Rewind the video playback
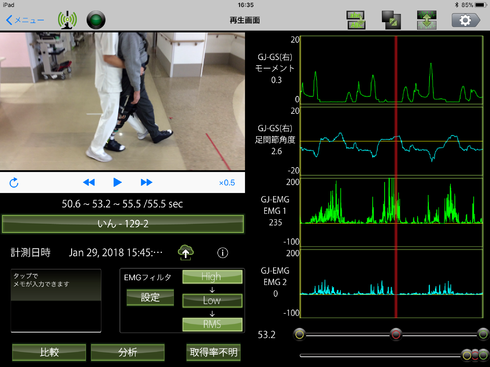This screenshot has height=367, width=490. (89, 182)
